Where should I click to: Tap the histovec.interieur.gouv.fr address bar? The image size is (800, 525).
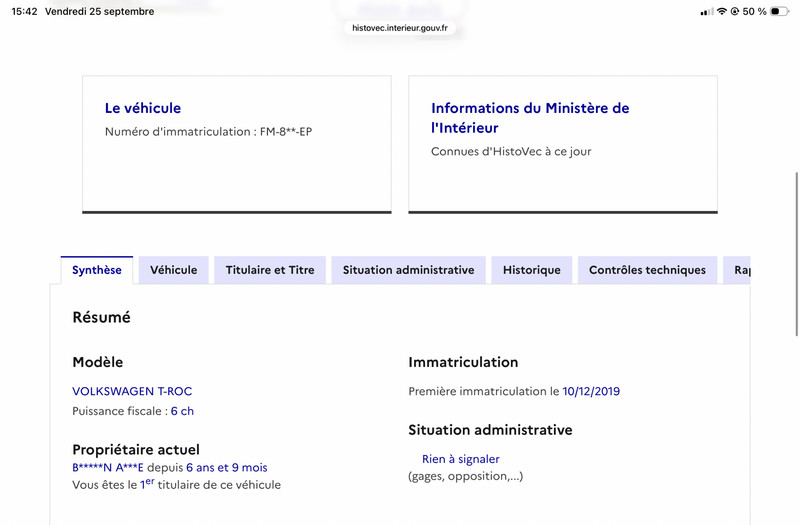(400, 28)
